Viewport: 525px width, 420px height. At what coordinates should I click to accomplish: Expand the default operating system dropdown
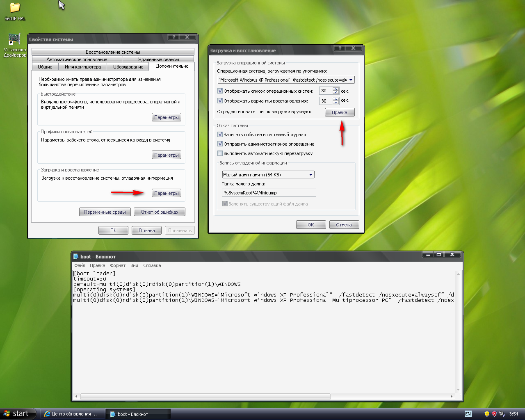point(351,80)
